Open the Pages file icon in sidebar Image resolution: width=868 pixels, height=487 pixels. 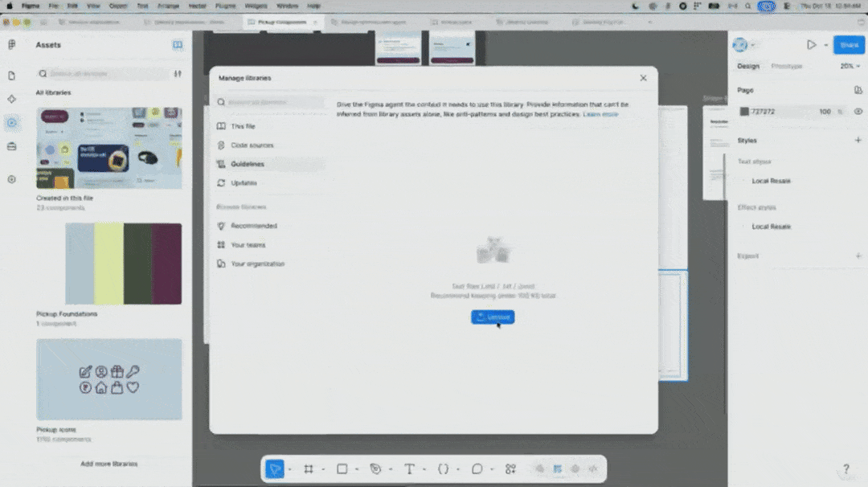(11, 76)
